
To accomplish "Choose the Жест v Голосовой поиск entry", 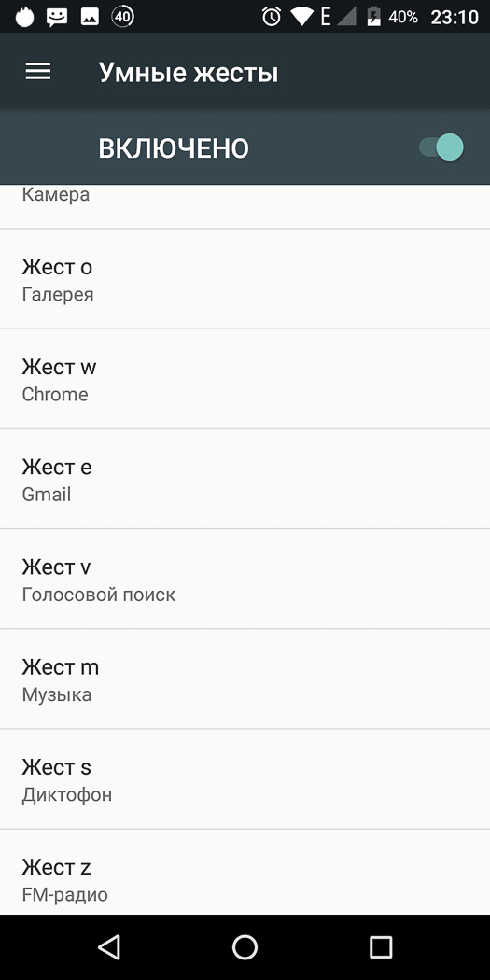I will (x=245, y=579).
